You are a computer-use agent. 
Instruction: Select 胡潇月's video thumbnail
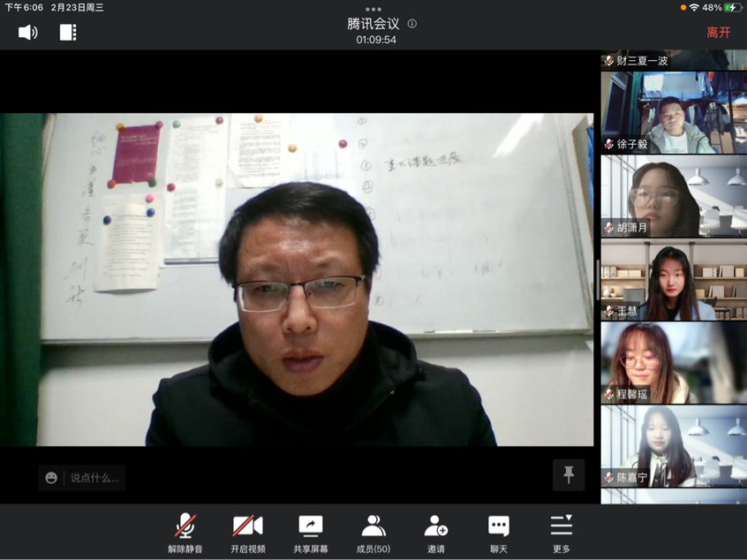pyautogui.click(x=674, y=196)
